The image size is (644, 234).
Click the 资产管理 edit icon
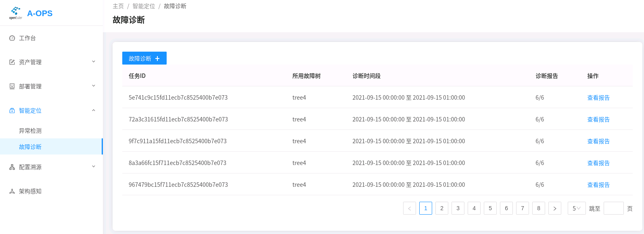(x=12, y=62)
